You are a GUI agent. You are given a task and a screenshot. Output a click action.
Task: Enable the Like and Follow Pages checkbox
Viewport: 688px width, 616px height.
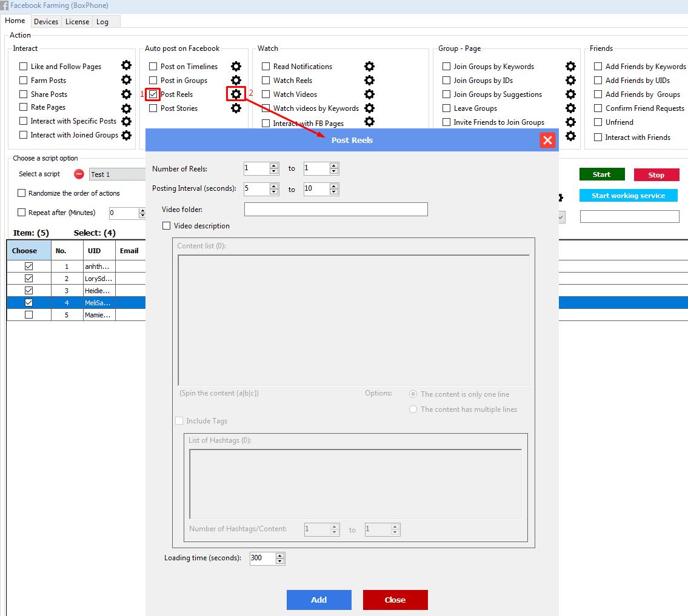[x=23, y=66]
